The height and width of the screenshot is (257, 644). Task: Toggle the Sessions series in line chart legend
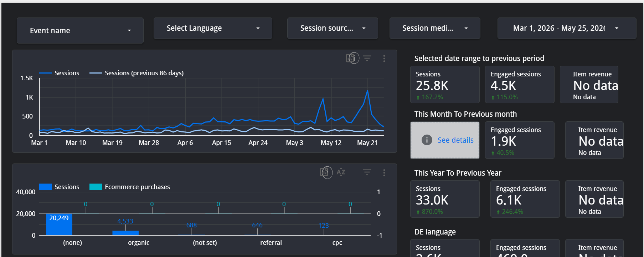[59, 73]
